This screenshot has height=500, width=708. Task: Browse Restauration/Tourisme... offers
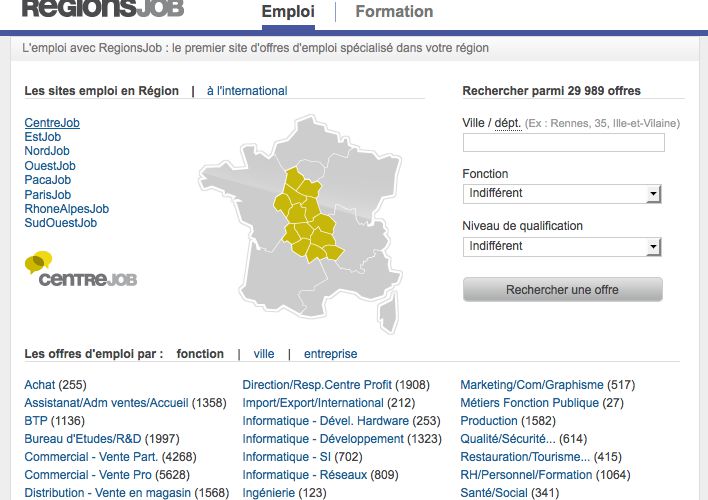pos(525,457)
